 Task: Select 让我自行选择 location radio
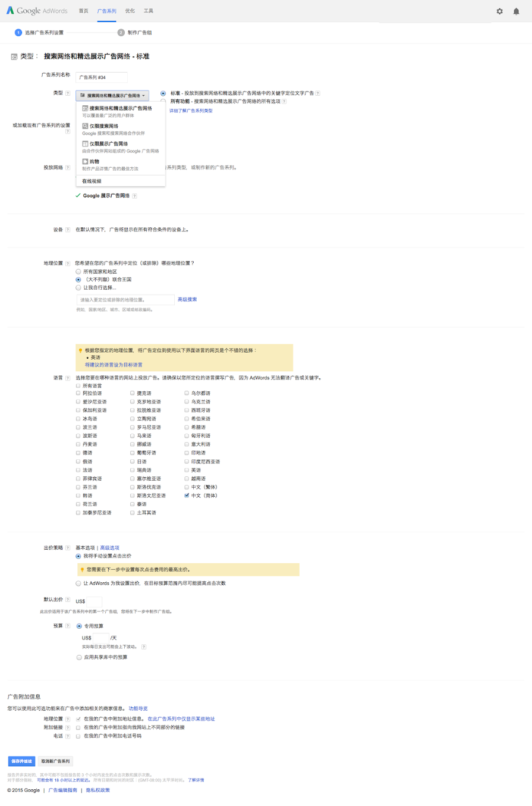pos(78,288)
